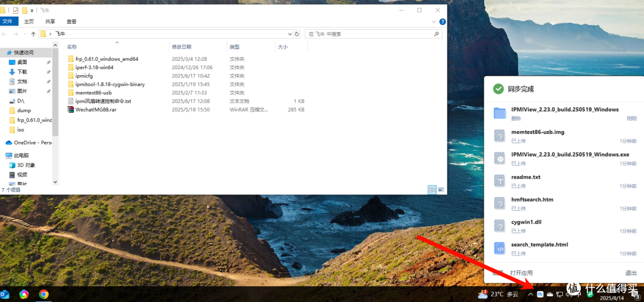644x302 pixels.
Task: Expand the ribbon with the chevron near help
Action: [x=435, y=21]
